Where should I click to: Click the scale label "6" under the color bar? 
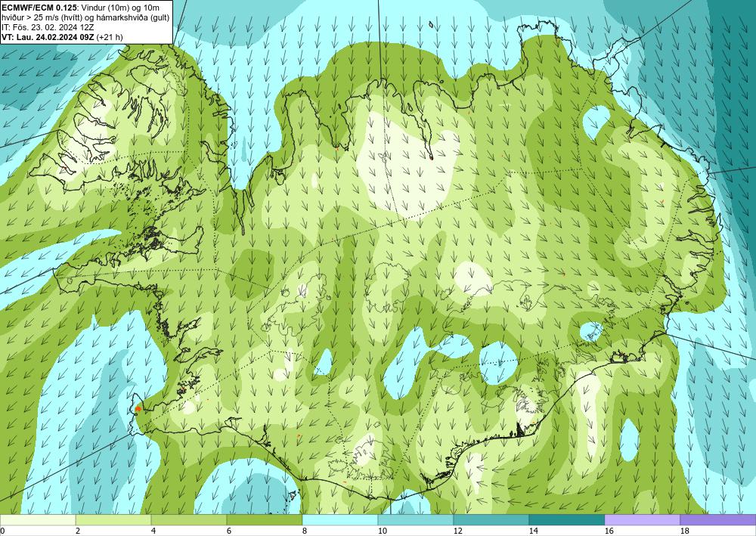coord(228,531)
